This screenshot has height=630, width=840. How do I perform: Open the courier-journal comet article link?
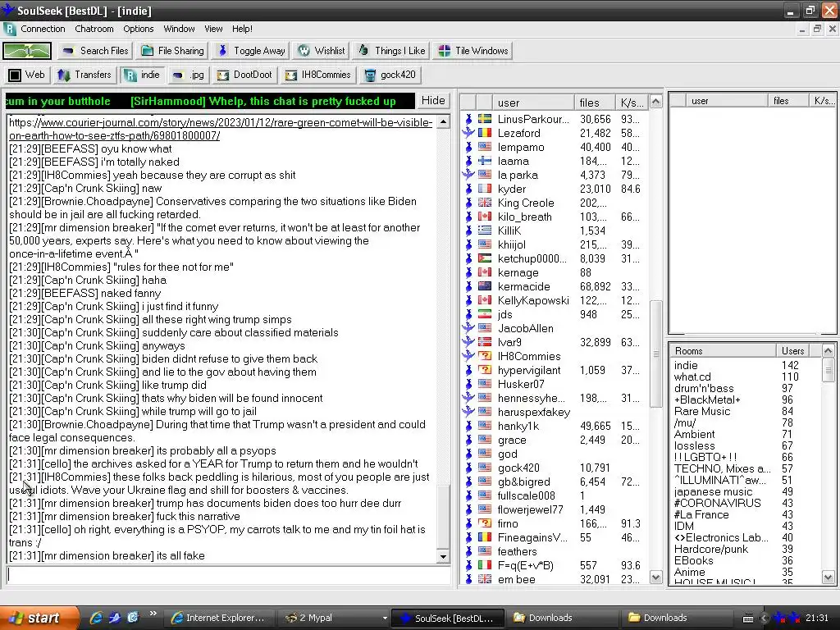tap(221, 129)
